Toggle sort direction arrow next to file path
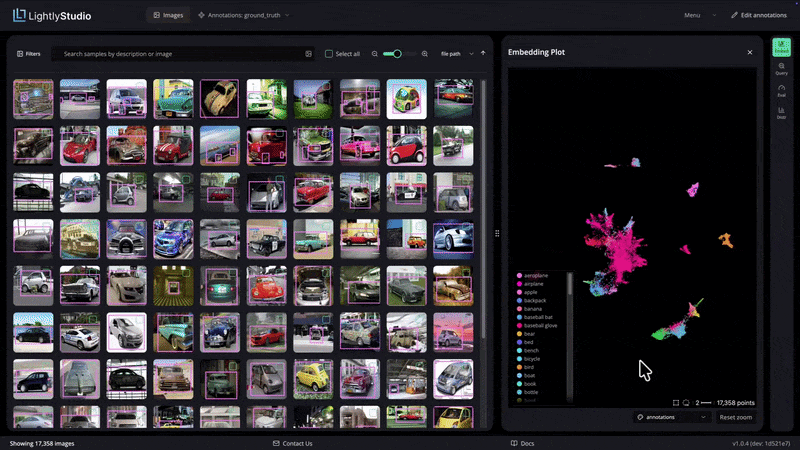The image size is (800, 450). click(483, 53)
